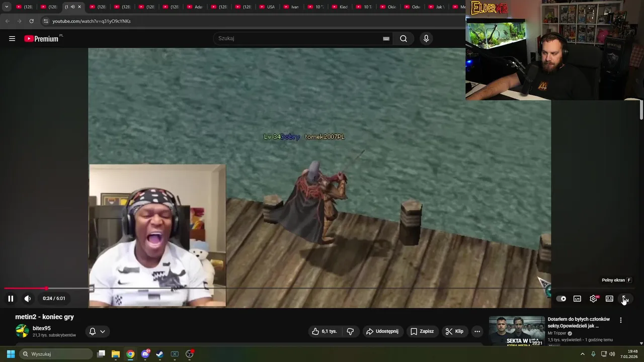
Task: Click the video title 'metin2 - koniec gry'
Action: 45,317
